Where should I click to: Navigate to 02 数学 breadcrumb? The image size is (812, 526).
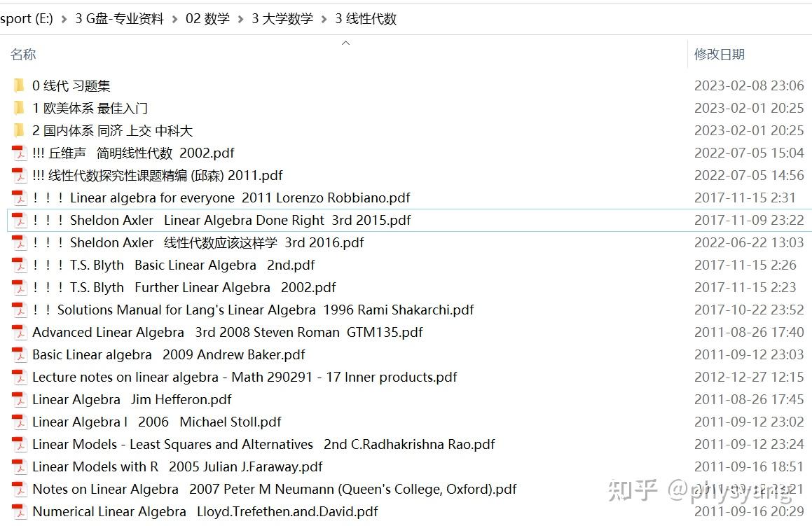[207, 19]
